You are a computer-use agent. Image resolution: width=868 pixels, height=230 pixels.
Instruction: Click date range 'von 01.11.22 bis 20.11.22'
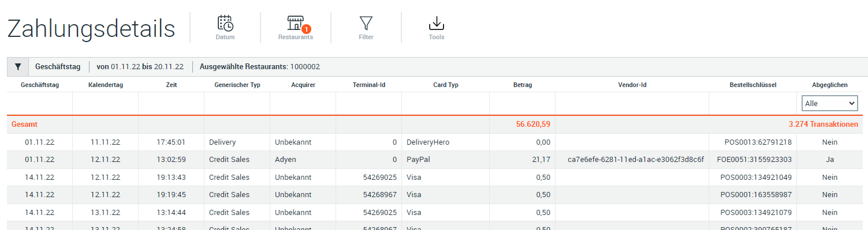[140, 67]
